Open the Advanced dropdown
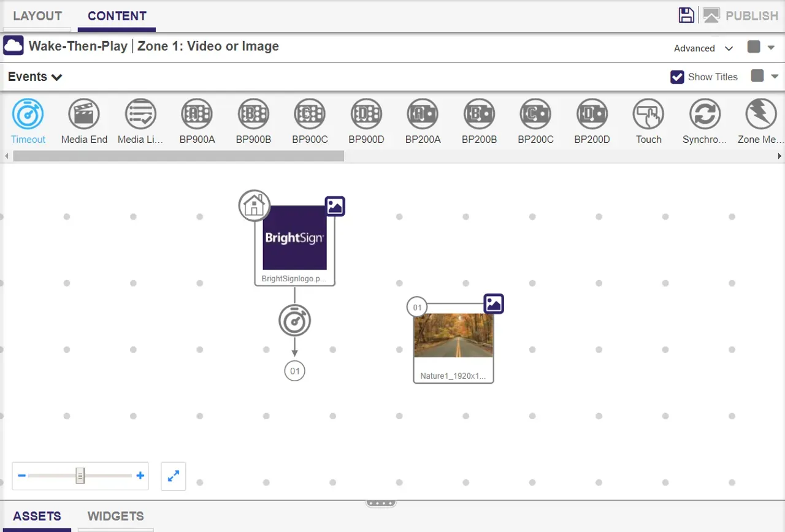 703,48
